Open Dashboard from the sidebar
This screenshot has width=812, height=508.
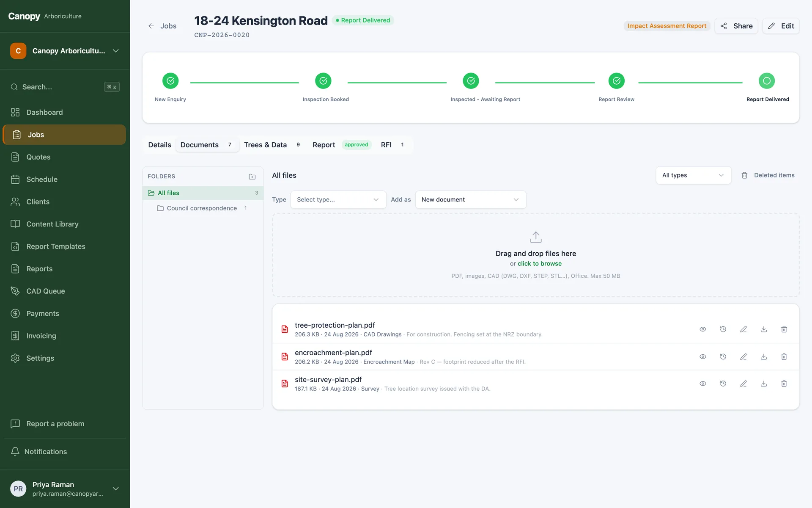pos(64,112)
